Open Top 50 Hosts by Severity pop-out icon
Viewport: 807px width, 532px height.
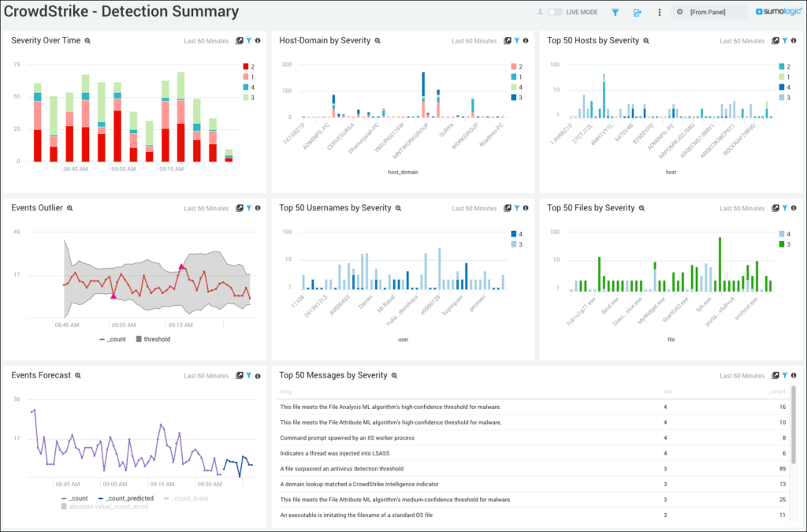(x=775, y=41)
